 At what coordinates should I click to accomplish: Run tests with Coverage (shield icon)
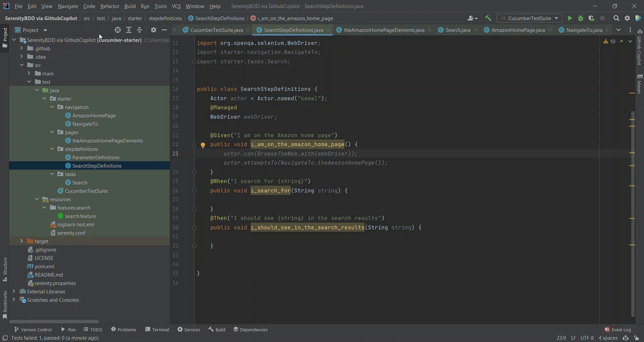coord(592,18)
